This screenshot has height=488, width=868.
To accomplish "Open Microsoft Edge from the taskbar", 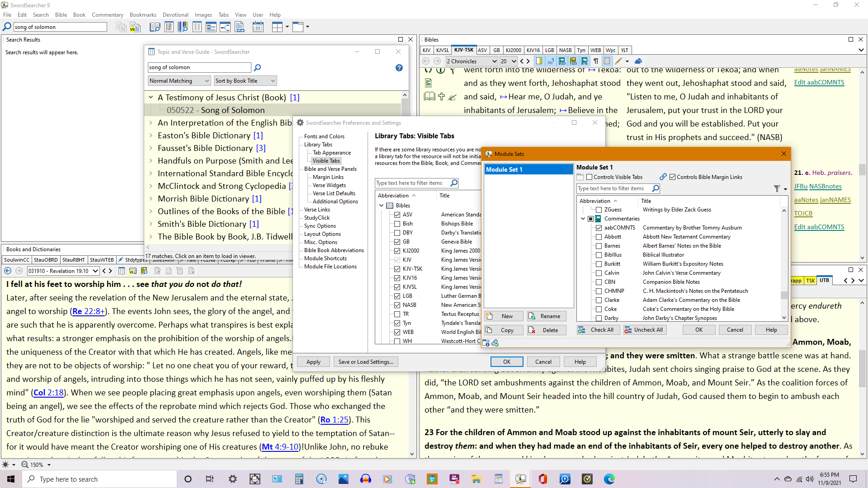I will point(609,479).
